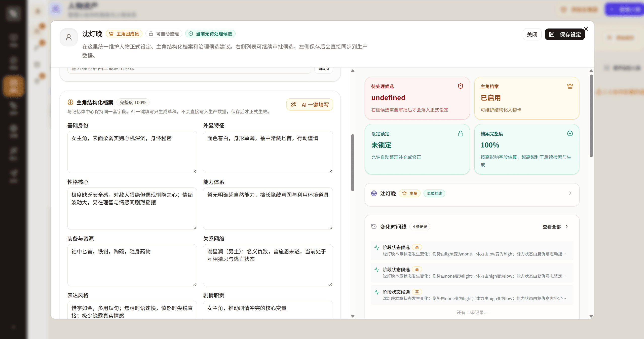Expand 还有 1 条记录 to show more
Viewport: 644px width, 339px height.
pyautogui.click(x=471, y=312)
